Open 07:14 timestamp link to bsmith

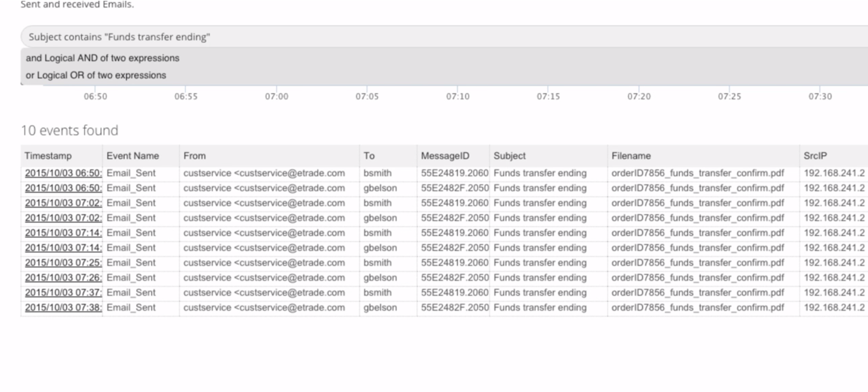63,233
